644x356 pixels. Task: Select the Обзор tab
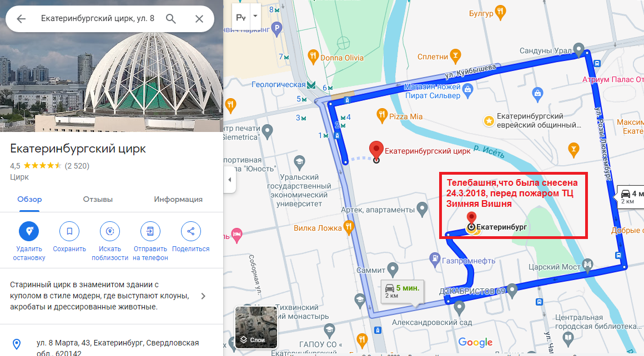[29, 199]
